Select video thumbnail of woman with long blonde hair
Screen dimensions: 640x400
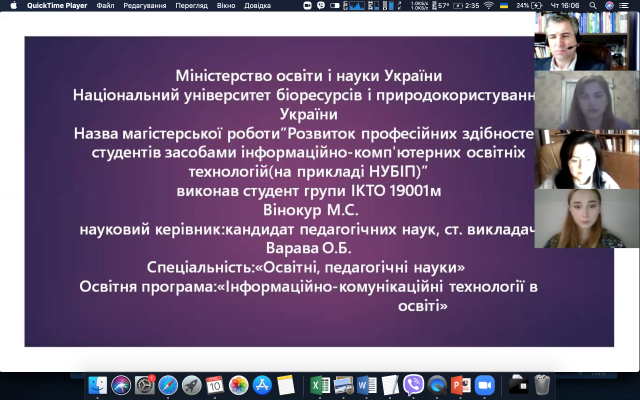pyautogui.click(x=587, y=218)
